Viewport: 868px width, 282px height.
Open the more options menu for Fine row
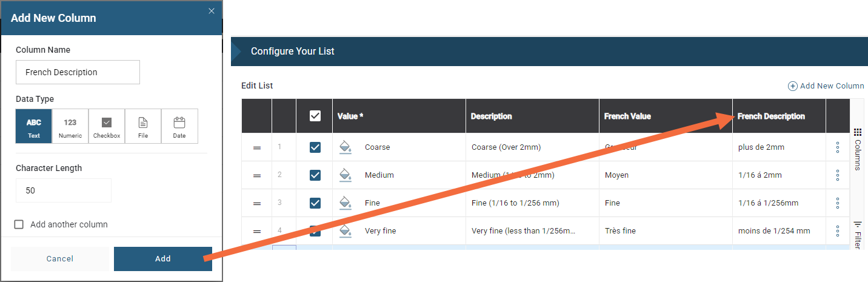click(838, 203)
